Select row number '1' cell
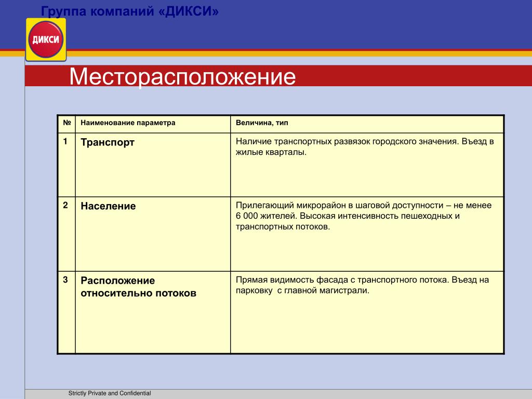 tap(67, 165)
